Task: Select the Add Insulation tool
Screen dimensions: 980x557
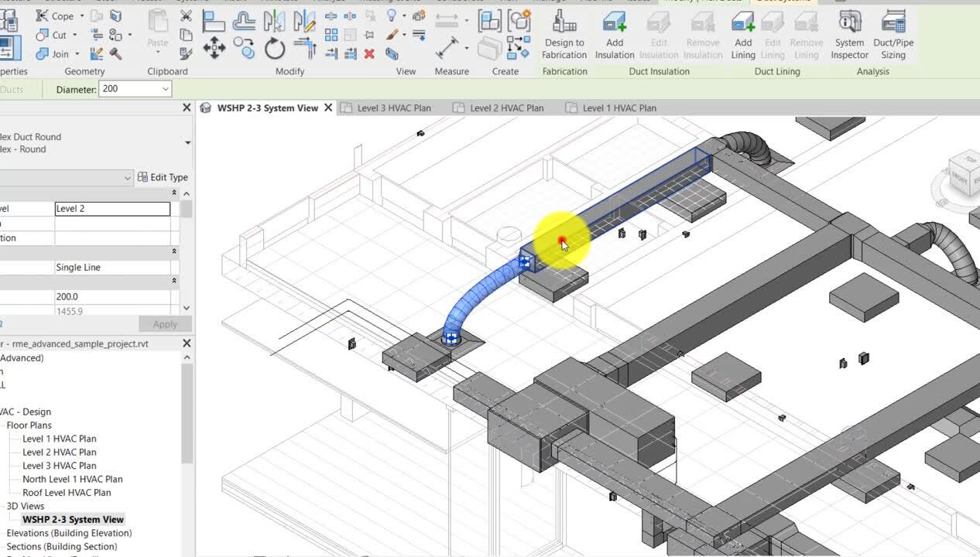Action: [x=614, y=35]
